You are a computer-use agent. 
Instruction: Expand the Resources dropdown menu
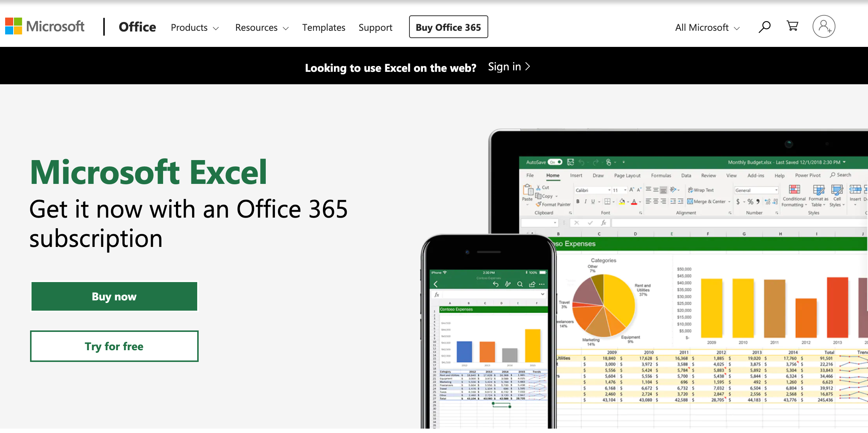click(261, 27)
